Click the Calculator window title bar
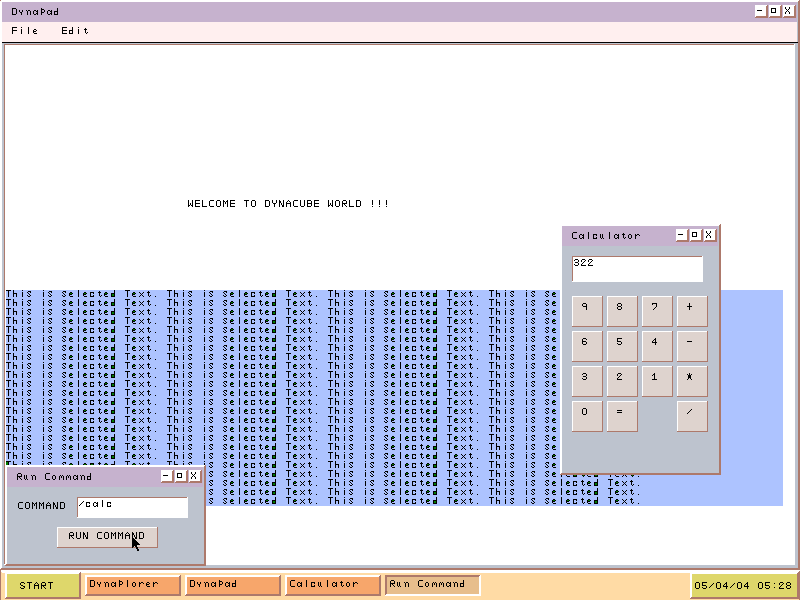Screen dimensions: 800x600 tap(640, 235)
